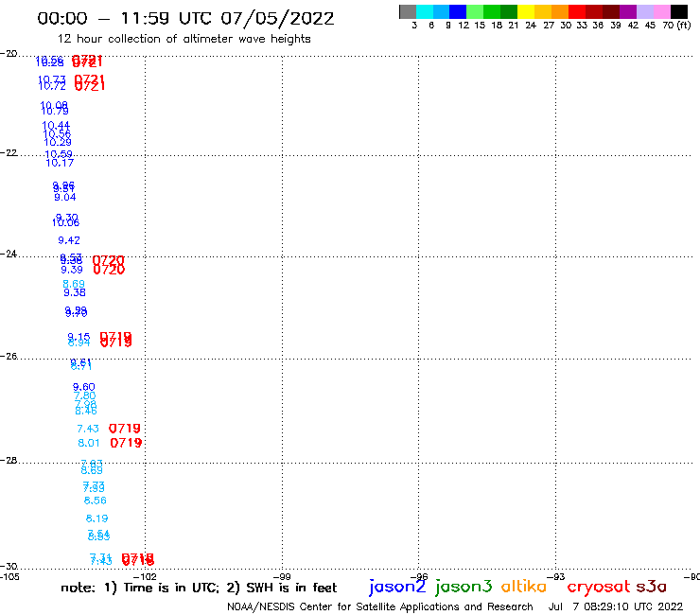The image size is (700, 615).
Task: Pick the yellow swatch in the legend bar
Action: [x=526, y=11]
